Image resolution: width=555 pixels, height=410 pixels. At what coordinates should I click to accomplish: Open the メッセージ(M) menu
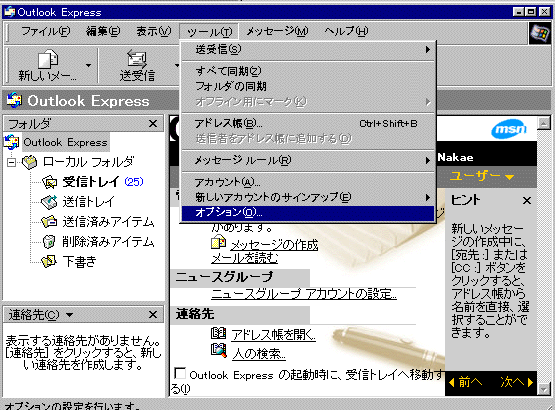(277, 32)
